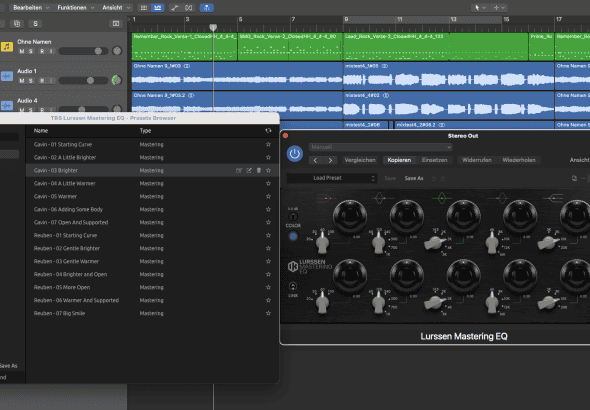Click the Kopieren button
590x410 pixels.
(399, 160)
